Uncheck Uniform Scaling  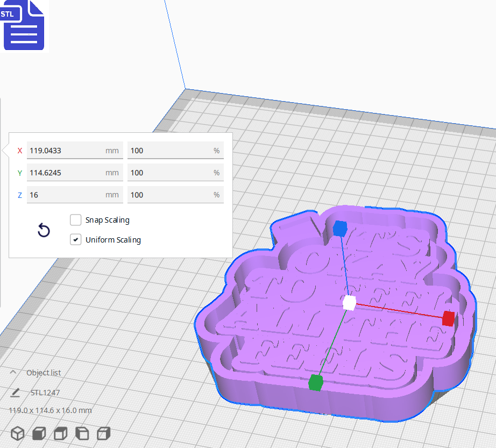coord(75,239)
